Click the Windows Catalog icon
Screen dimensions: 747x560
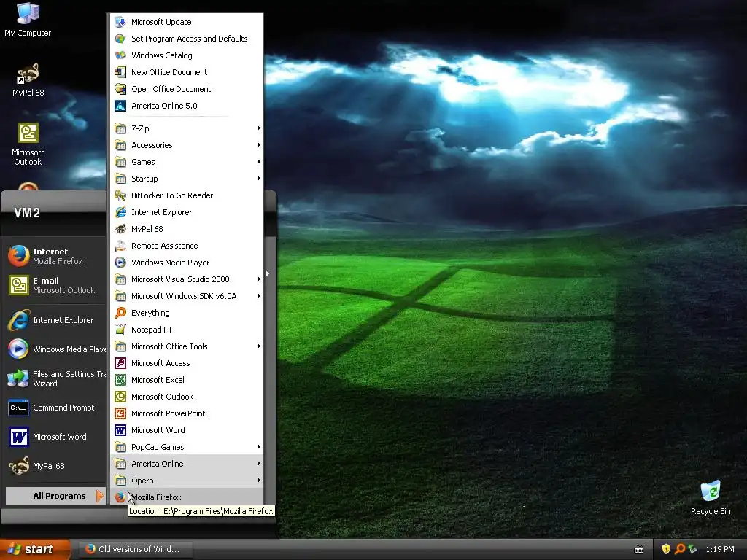point(120,55)
